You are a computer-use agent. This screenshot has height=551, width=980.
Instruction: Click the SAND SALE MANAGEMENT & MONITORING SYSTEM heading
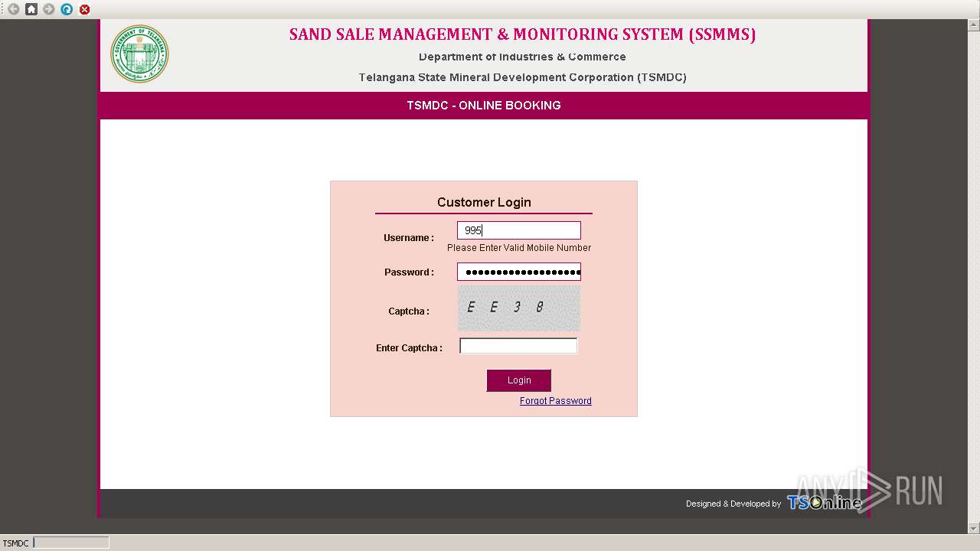tap(522, 34)
